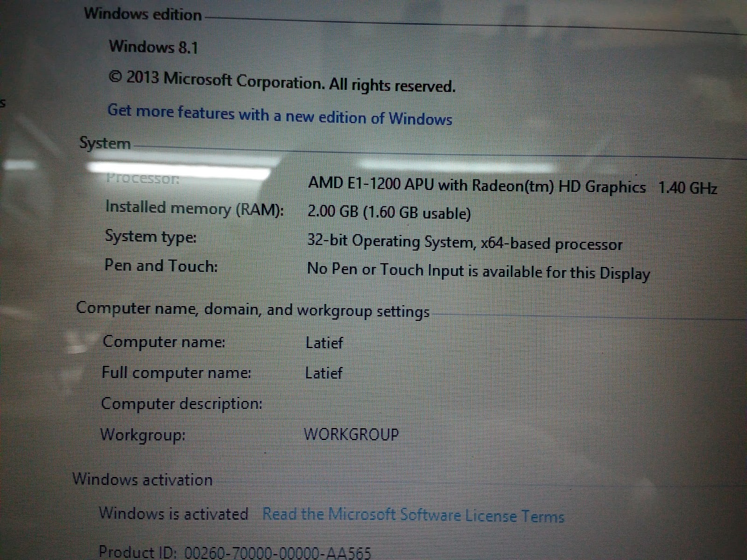Click the "Computer name:" label
This screenshot has width=747, height=560.
[164, 342]
